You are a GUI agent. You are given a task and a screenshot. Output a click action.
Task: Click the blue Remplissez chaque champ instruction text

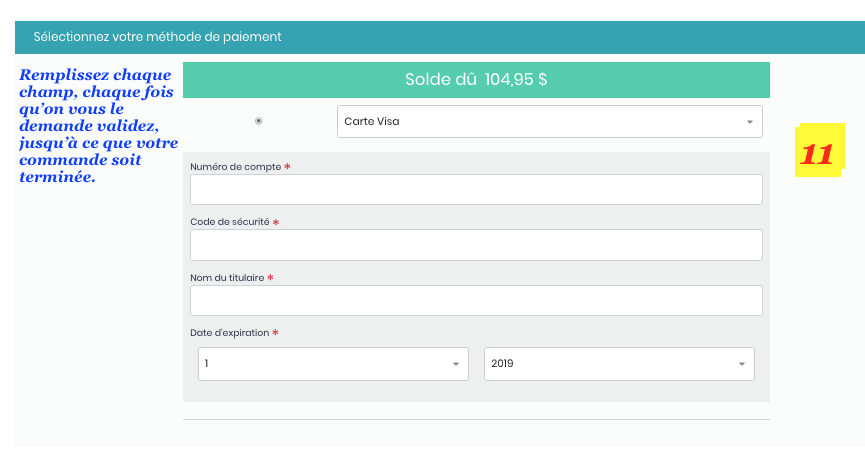coord(98,126)
